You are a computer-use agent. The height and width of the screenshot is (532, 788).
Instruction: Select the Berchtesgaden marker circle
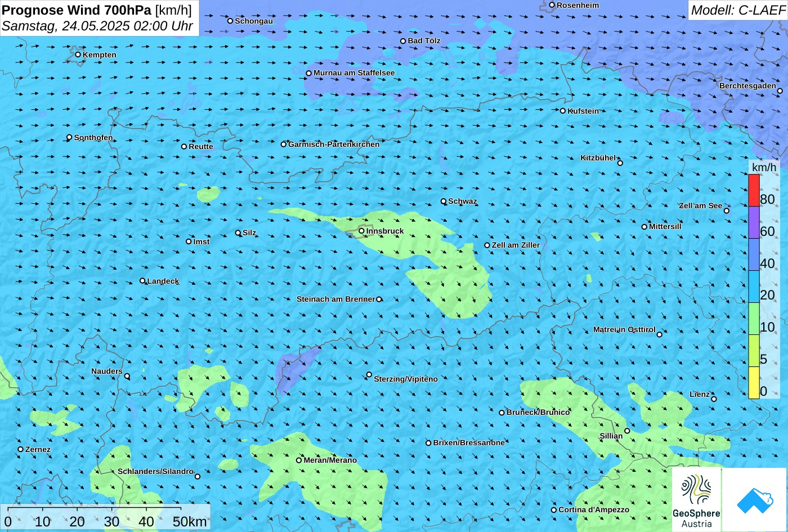tap(780, 91)
